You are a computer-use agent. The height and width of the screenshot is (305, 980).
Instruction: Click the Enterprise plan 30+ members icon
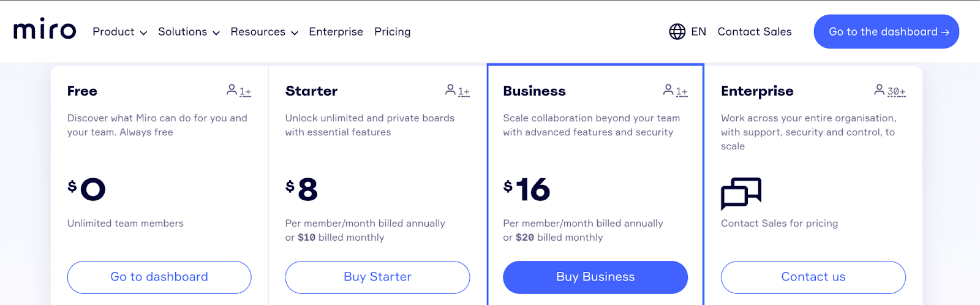889,91
